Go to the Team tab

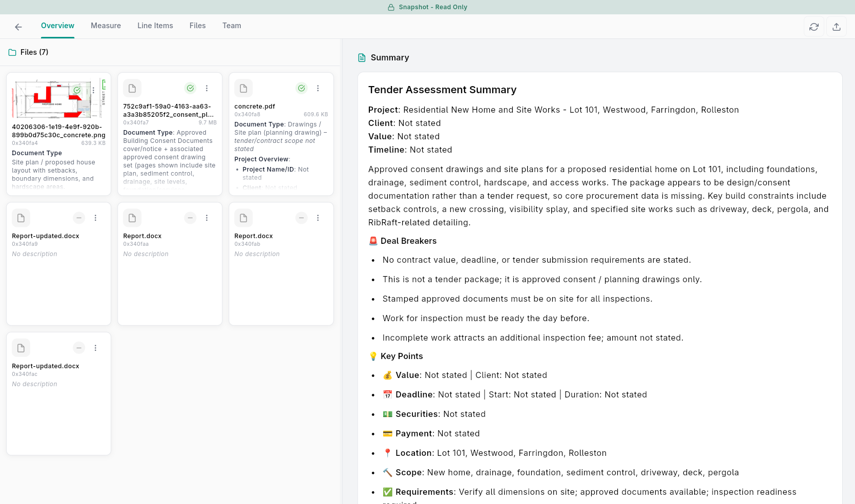pyautogui.click(x=232, y=26)
